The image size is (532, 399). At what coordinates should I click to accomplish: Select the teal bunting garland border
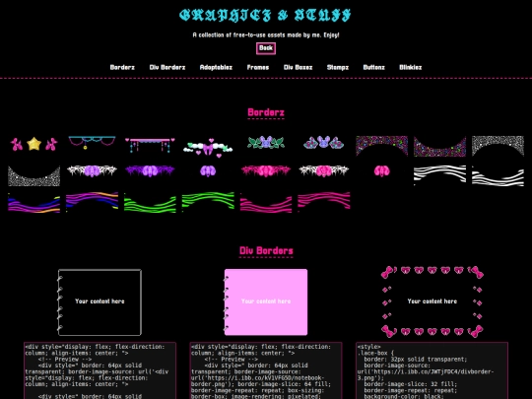pos(92,143)
